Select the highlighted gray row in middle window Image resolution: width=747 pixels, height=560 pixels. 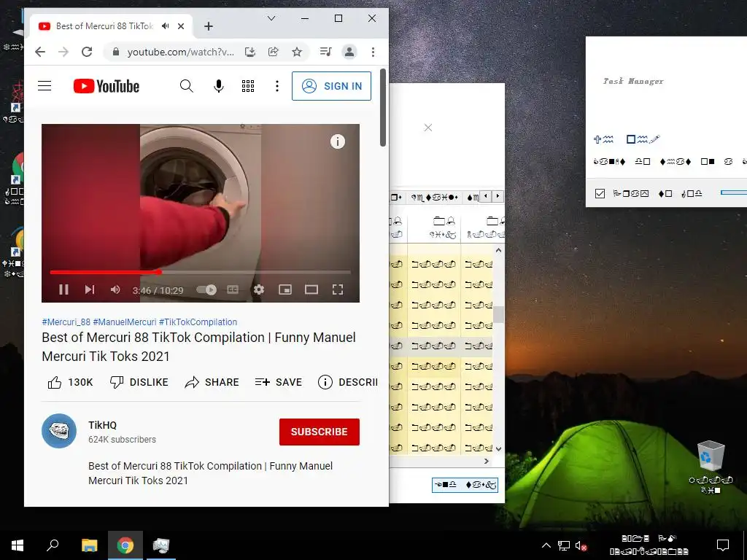coord(441,346)
